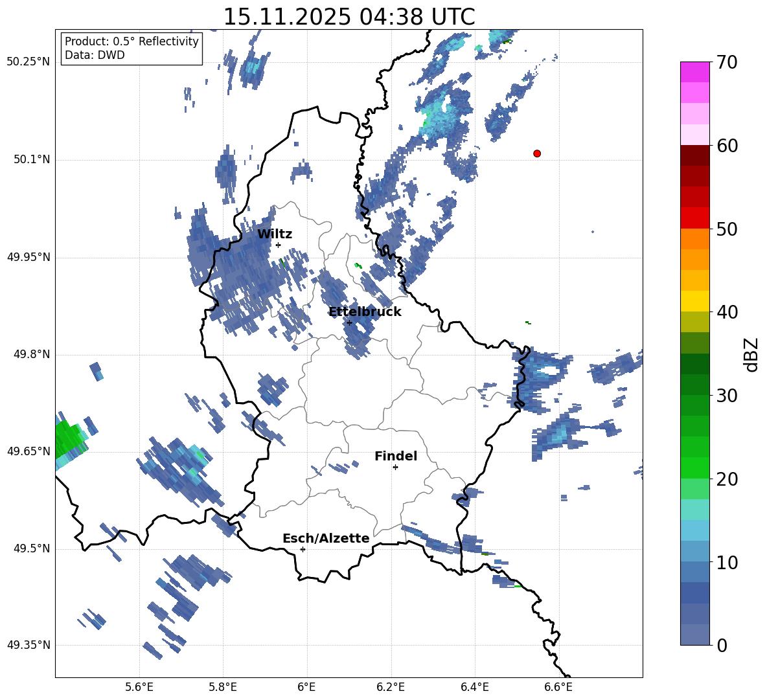Click the 50.1°N latitude label
This screenshot has width=767, height=700.
tap(32, 159)
